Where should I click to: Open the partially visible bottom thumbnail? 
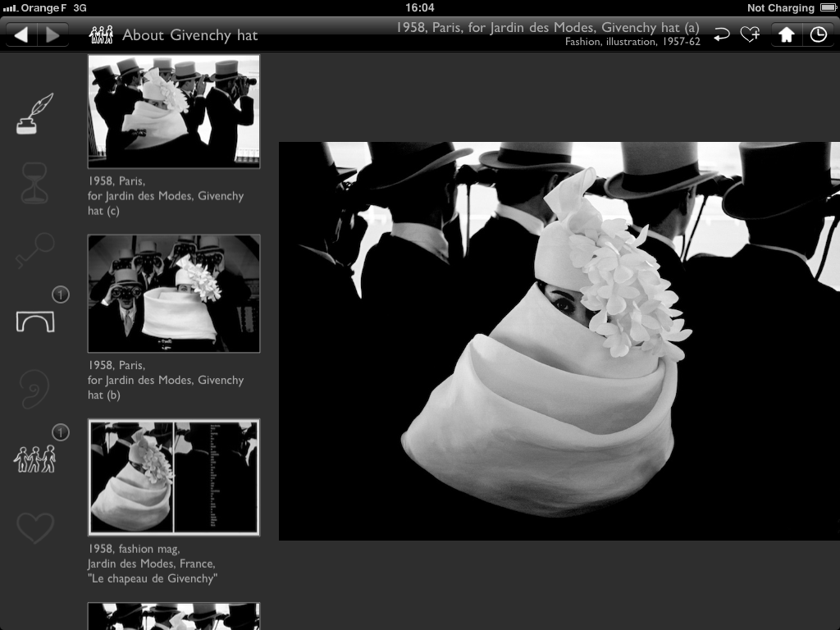pos(174,616)
